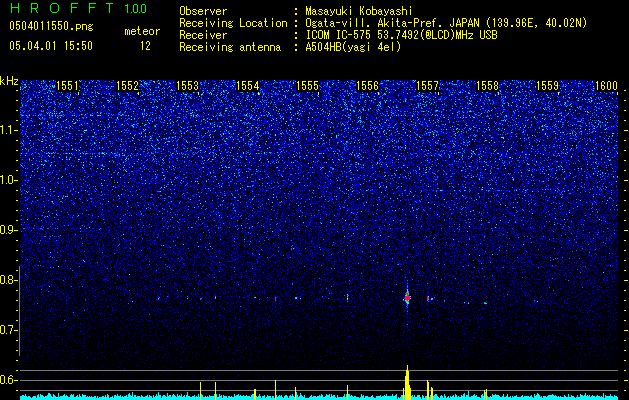
Task: Click the 1554 time marker
Action: pos(248,85)
